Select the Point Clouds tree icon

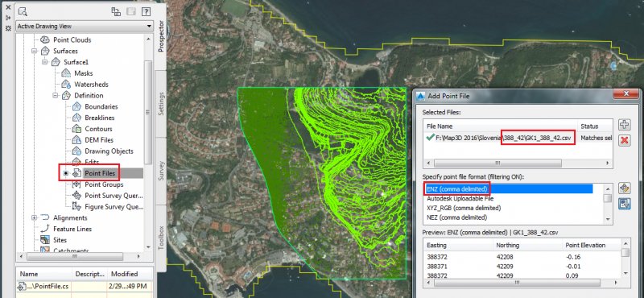45,40
